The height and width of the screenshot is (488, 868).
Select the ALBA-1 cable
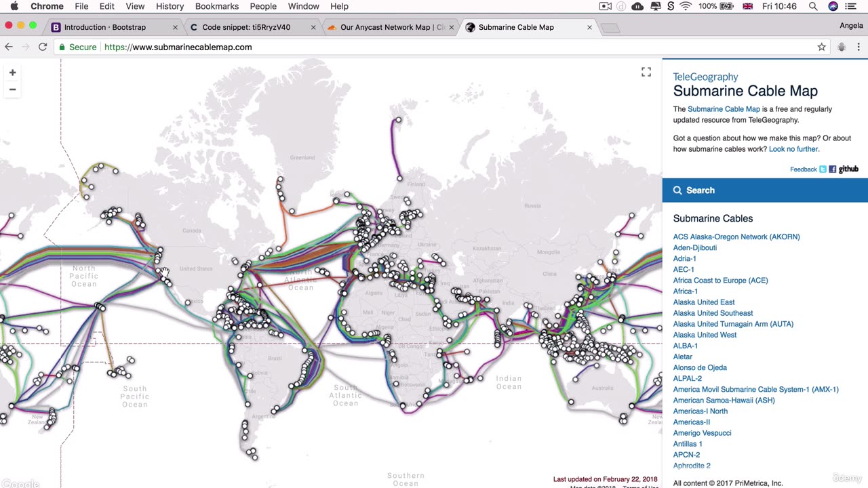click(x=686, y=346)
